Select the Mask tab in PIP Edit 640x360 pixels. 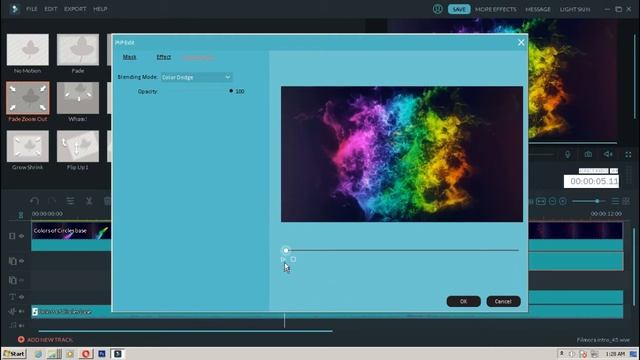[129, 57]
